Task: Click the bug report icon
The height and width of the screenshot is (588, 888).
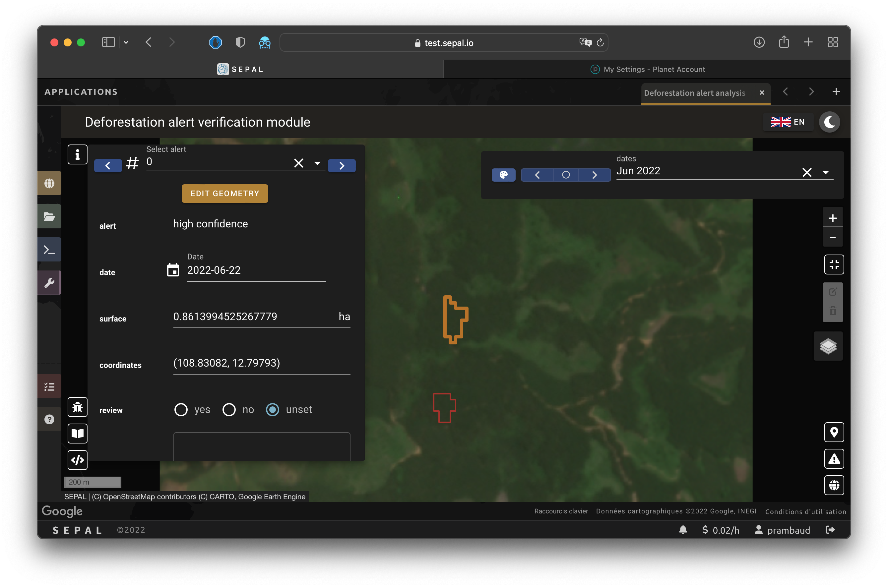Action: pos(77,407)
